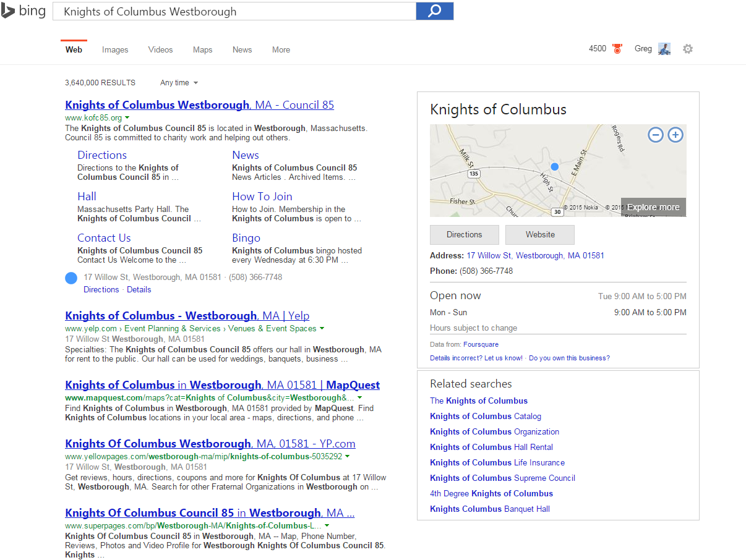Click the Directions button in sidebar
This screenshot has height=560, width=746.
[465, 234]
